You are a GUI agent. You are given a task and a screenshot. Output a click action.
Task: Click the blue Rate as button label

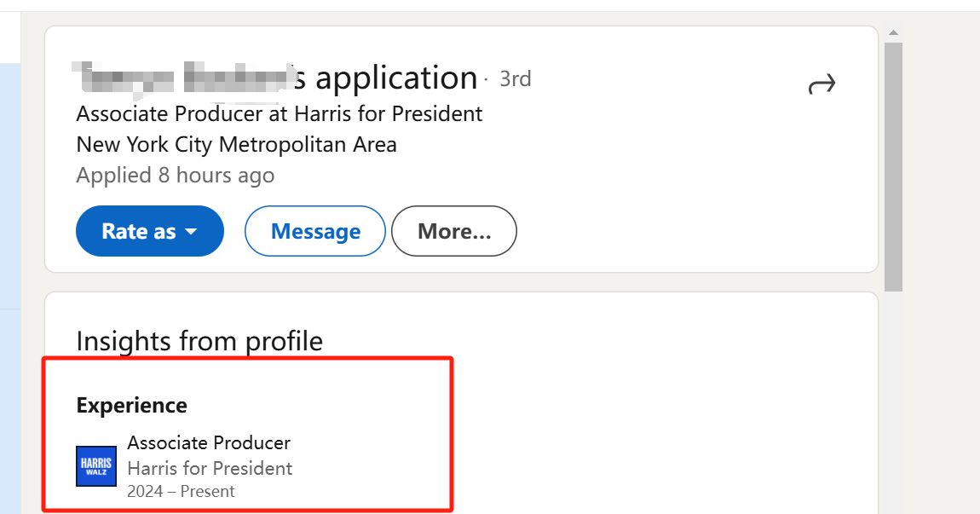(139, 231)
